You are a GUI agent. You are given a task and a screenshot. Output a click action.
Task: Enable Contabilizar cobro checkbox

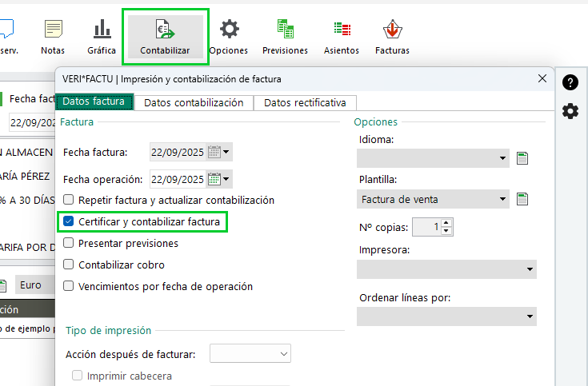(x=68, y=265)
